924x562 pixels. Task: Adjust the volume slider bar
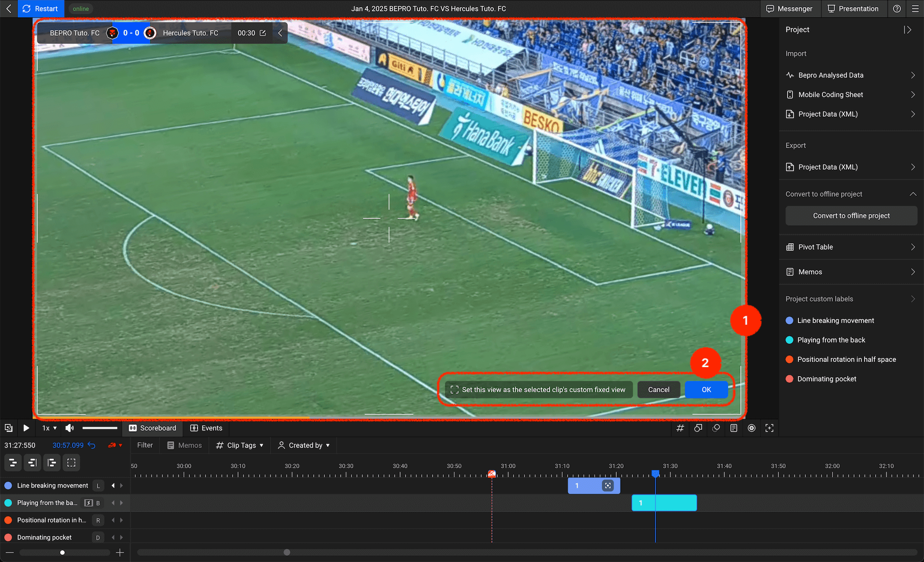(100, 428)
